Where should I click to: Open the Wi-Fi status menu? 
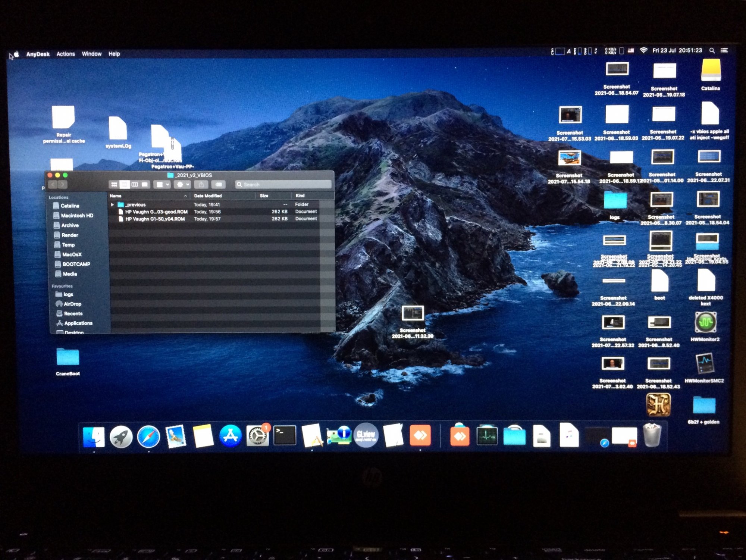coord(643,51)
